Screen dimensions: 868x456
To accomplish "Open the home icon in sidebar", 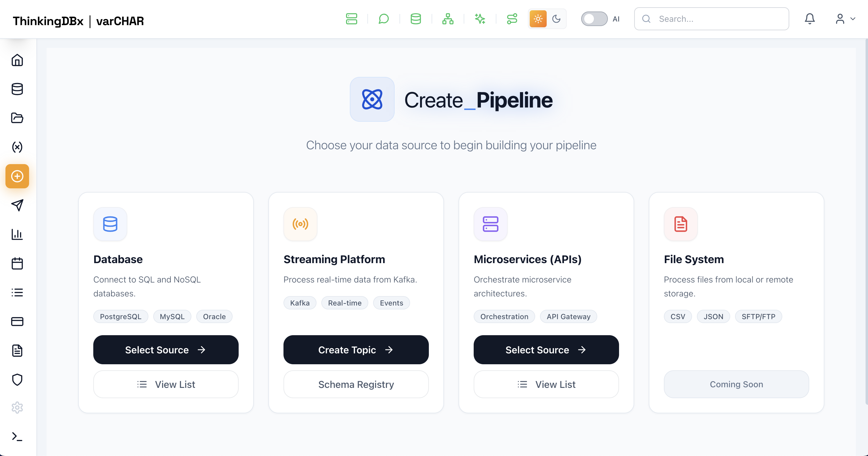I will click(x=17, y=60).
